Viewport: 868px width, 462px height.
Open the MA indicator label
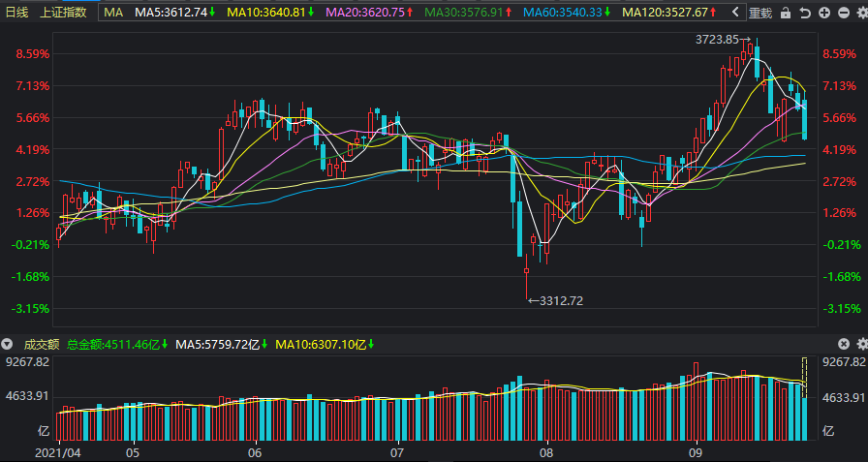tap(113, 13)
